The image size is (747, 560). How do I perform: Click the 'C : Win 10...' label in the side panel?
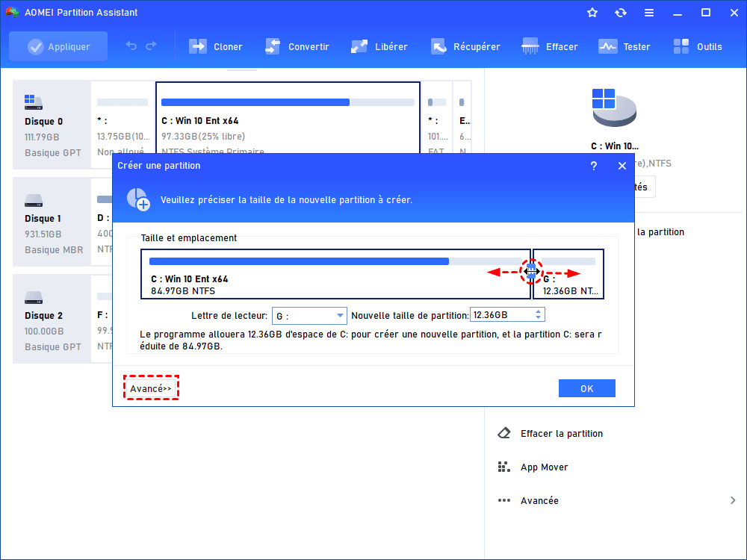pos(615,146)
